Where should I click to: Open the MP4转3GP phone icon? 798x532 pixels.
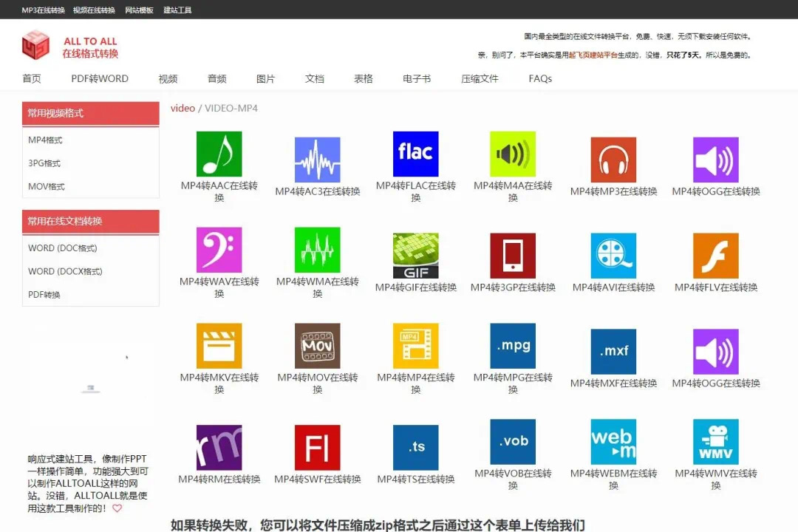(x=514, y=255)
